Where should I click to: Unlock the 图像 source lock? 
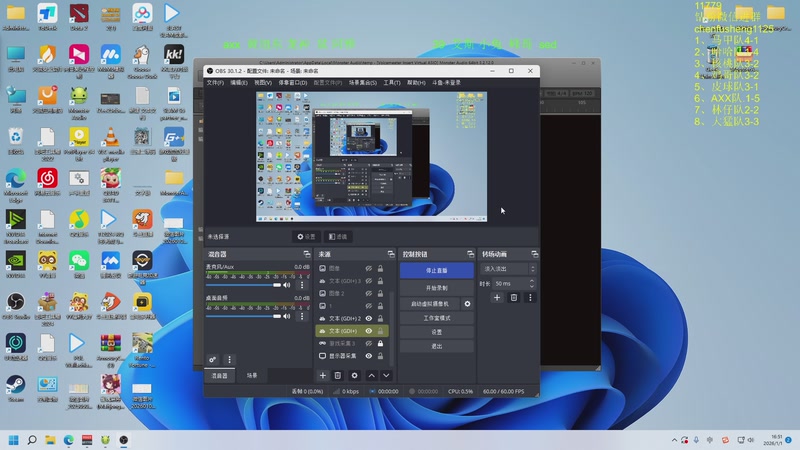pyautogui.click(x=380, y=268)
